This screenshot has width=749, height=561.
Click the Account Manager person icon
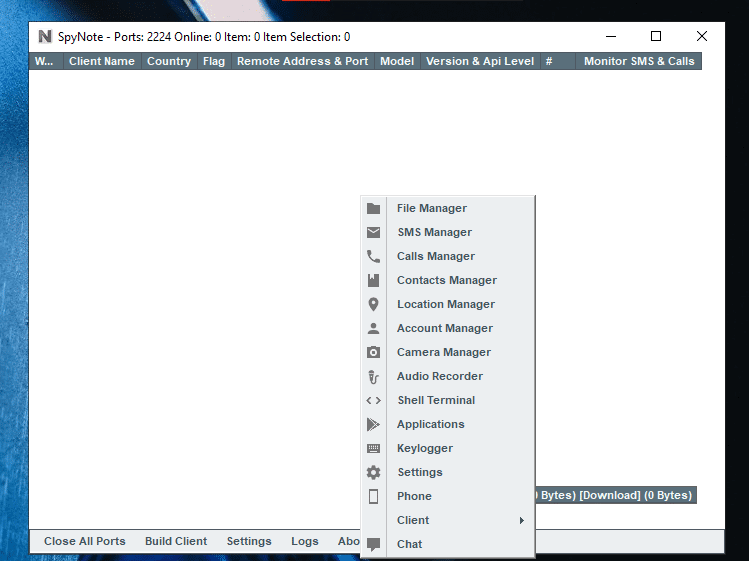pyautogui.click(x=374, y=328)
